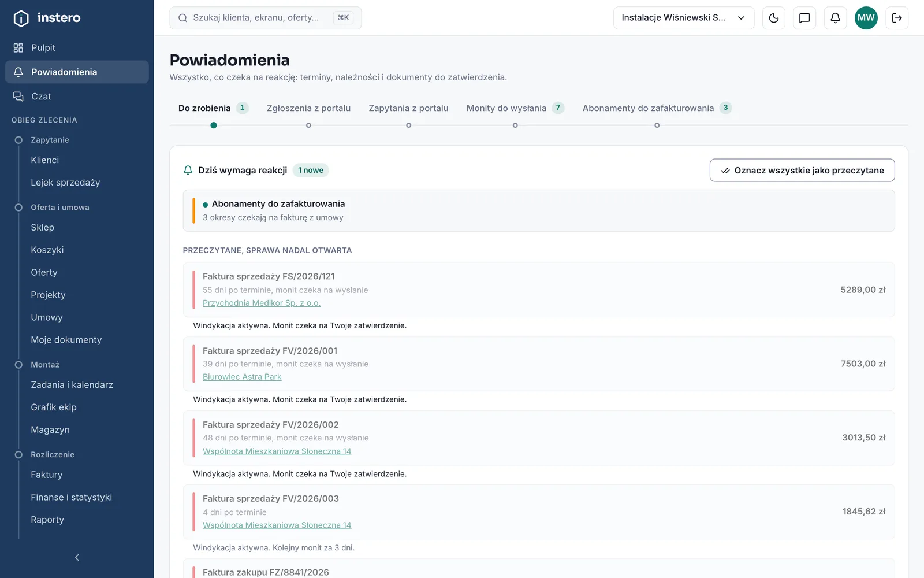Switch to Monity do wysłania tab
The image size is (924, 578).
515,108
